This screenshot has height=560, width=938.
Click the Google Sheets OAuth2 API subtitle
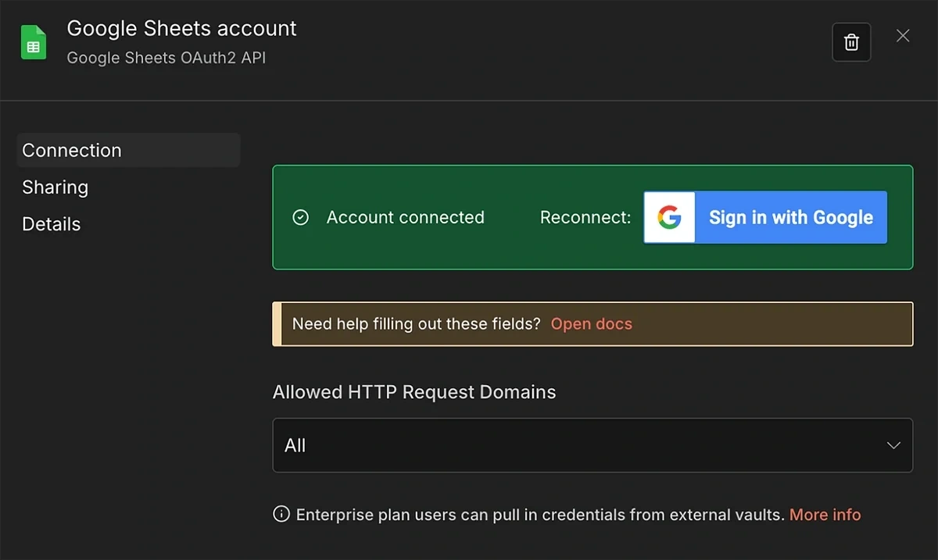click(x=166, y=57)
